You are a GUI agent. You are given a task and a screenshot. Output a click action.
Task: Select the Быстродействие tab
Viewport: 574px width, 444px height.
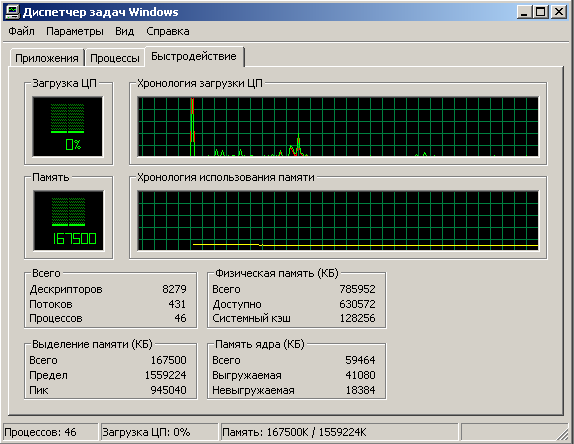point(194,56)
